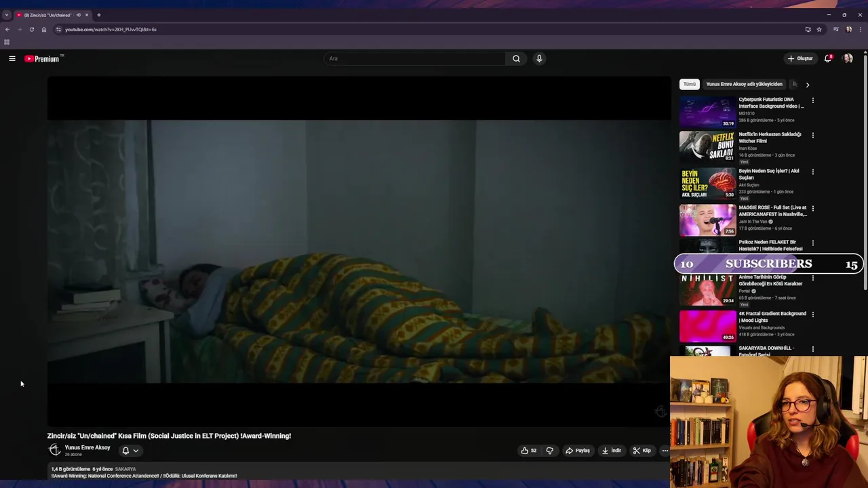Expand the tab search dropdown arrow
The width and height of the screenshot is (868, 488).
(x=6, y=15)
